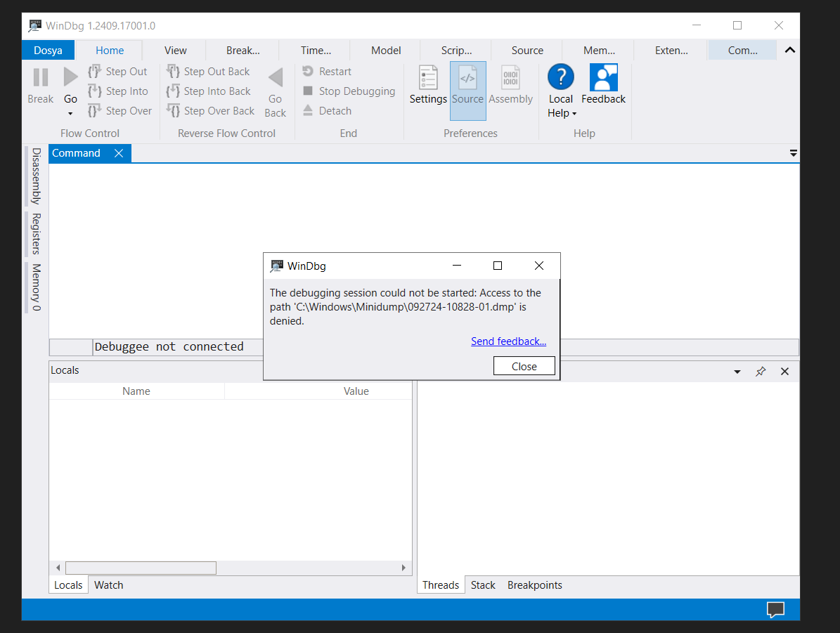Click Step Over Back
This screenshot has height=633, width=840.
pos(211,111)
